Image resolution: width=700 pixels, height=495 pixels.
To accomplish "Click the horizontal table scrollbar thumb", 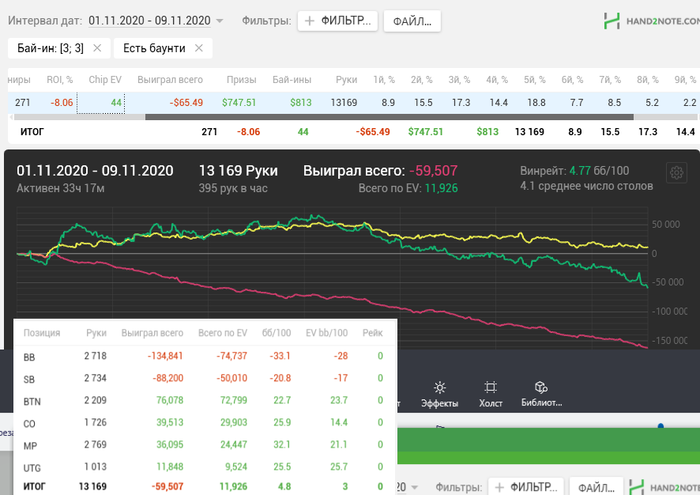I will (x=389, y=117).
